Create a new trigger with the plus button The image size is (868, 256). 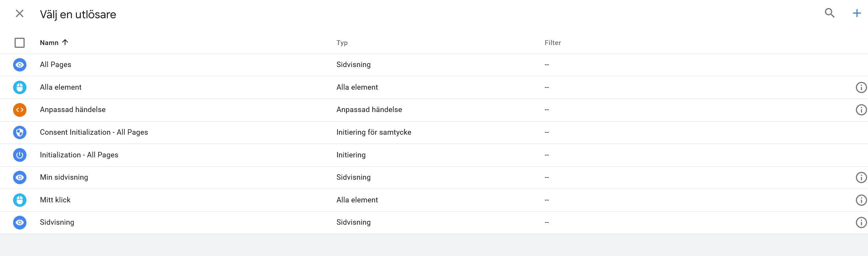pyautogui.click(x=856, y=13)
